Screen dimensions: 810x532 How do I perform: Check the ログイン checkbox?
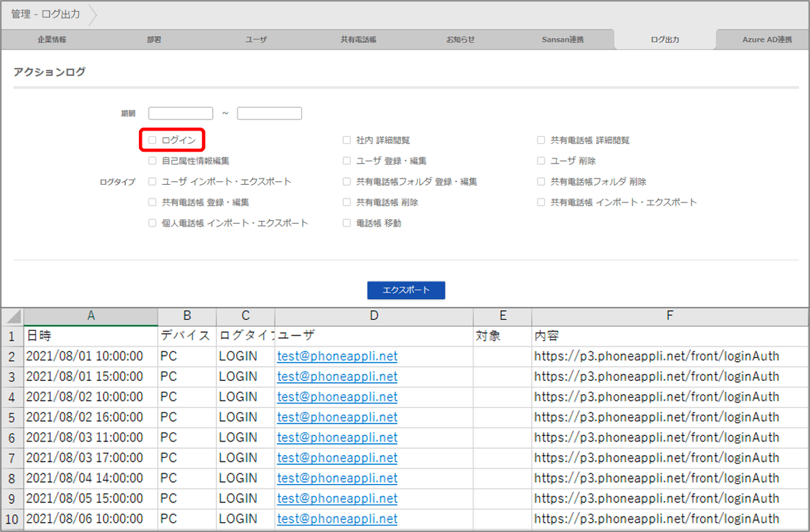tap(152, 140)
